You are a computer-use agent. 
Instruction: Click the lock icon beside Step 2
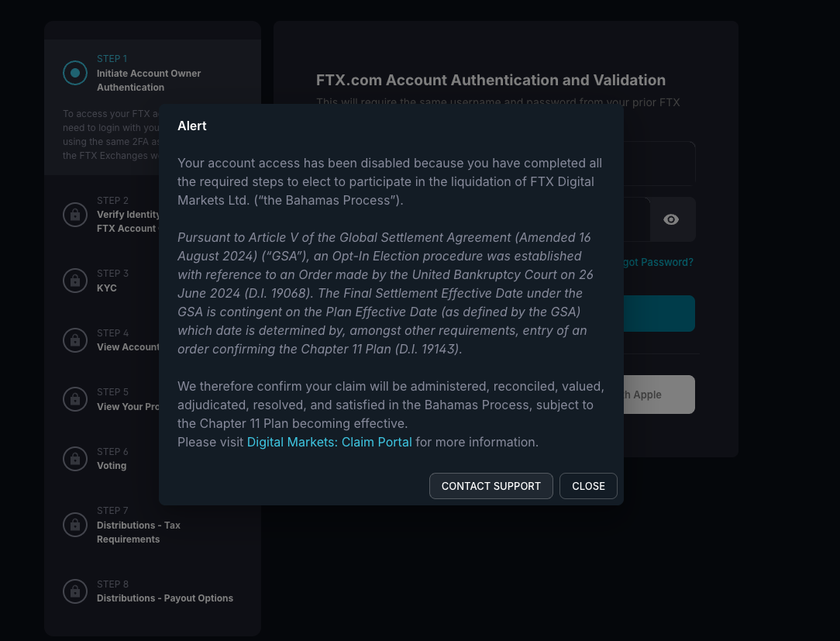75,215
